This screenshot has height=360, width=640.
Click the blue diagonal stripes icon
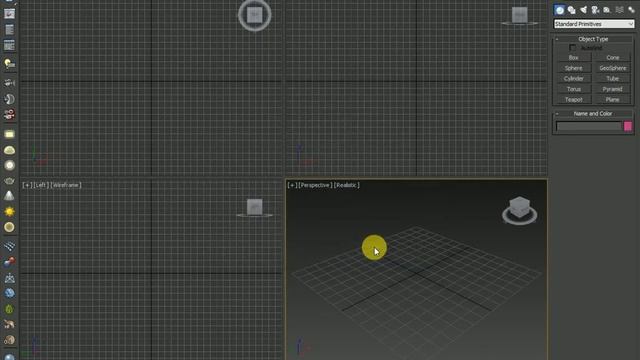click(x=9, y=246)
